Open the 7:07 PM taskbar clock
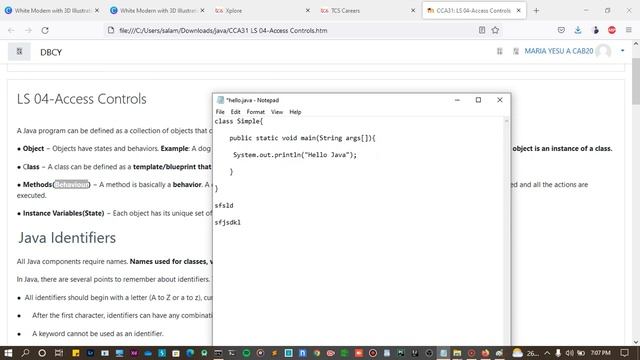Viewport: 640px width, 360px height. coord(601,353)
